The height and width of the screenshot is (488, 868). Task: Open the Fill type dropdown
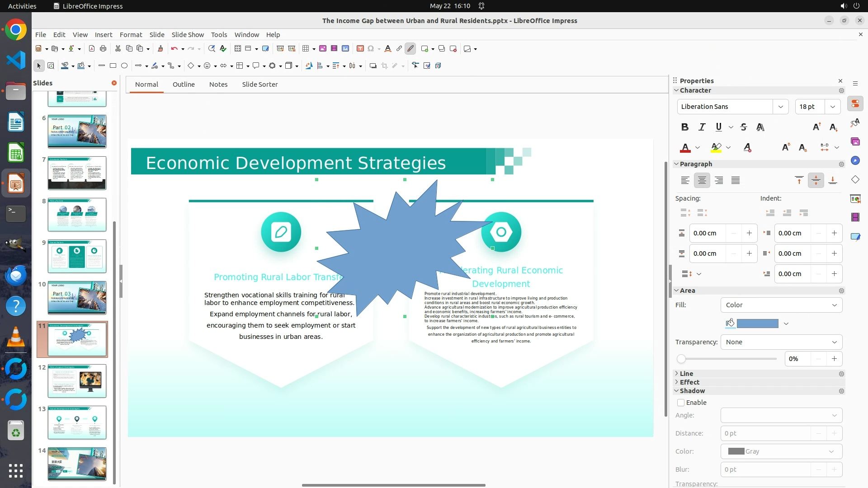tap(781, 305)
